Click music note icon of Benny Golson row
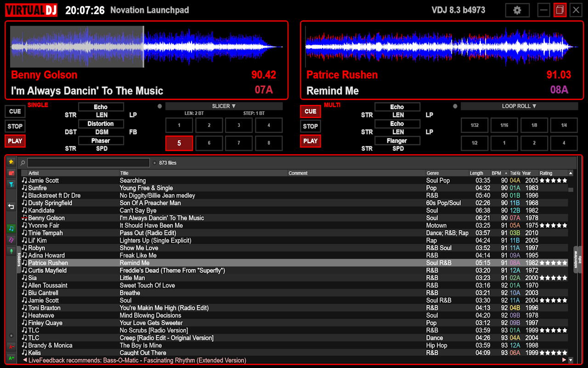Viewport: 588px width, 368px height. (24, 218)
